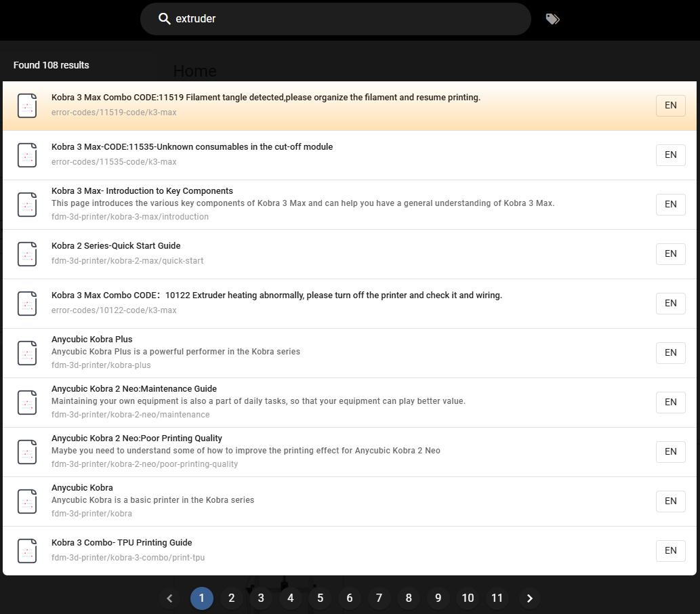Click document icon beside Anycubic Kobra Plus

tap(27, 353)
